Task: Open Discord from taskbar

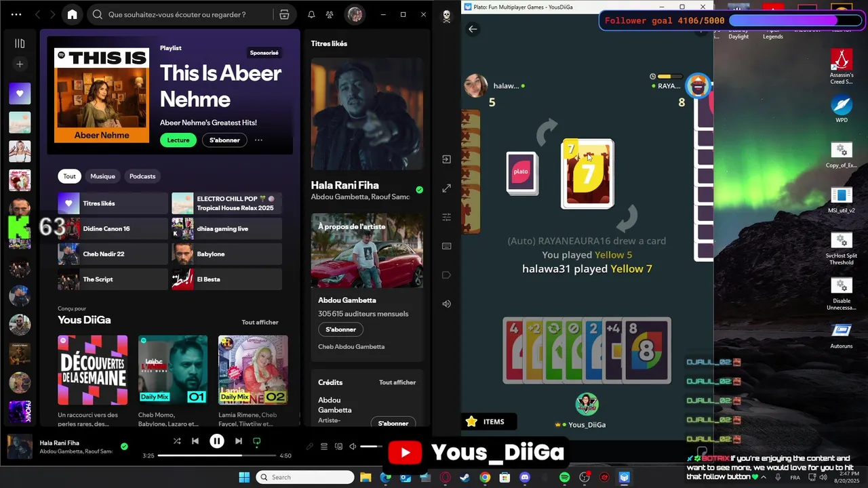Action: click(x=524, y=477)
